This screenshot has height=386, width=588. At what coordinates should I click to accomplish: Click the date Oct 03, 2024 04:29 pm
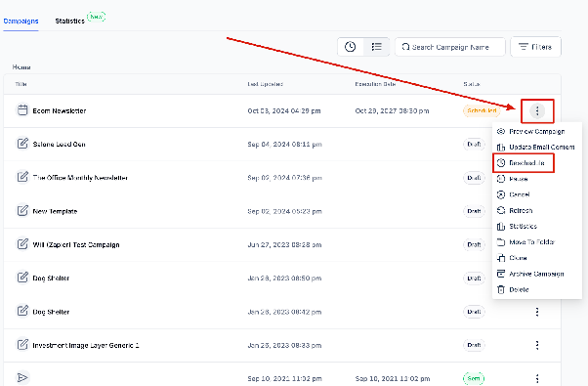click(284, 111)
